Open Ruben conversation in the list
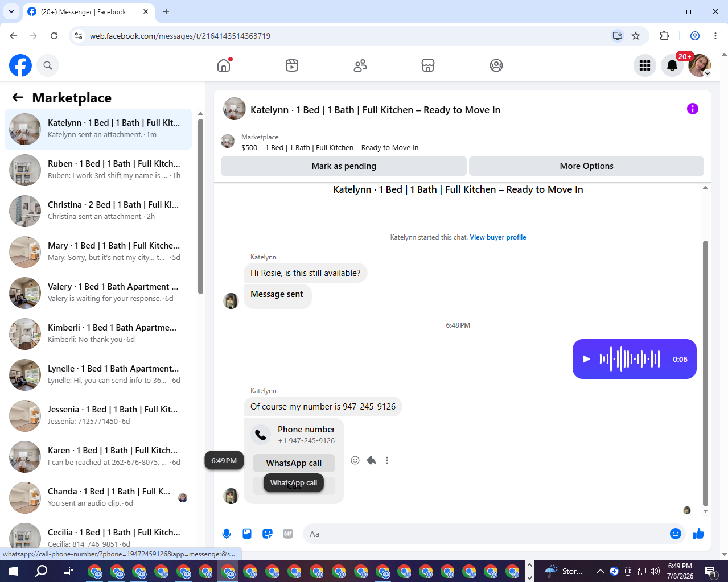This screenshot has height=582, width=728. 98,170
